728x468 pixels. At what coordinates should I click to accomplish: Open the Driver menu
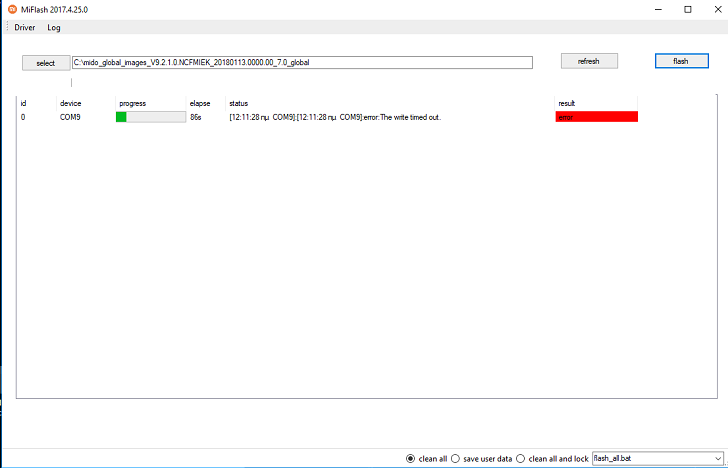click(x=25, y=27)
